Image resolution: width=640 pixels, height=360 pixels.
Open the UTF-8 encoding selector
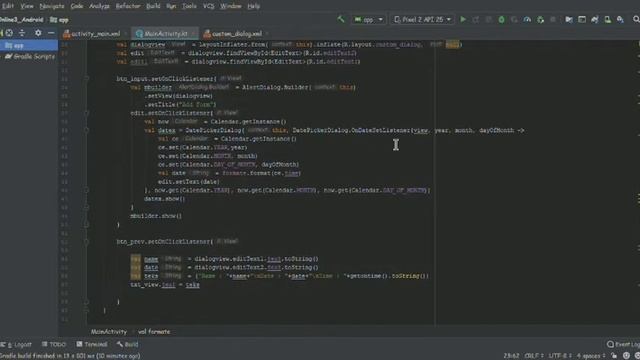[560, 356]
